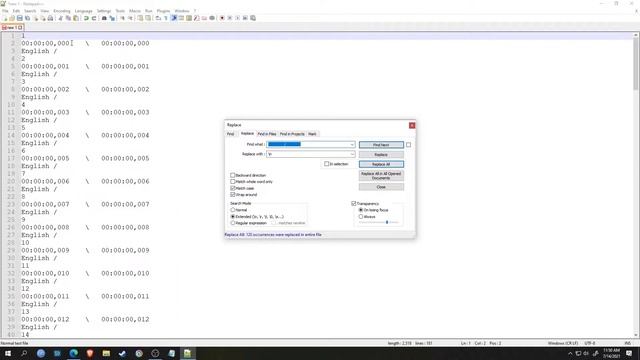Toggle the Transparency checkbox

point(354,203)
